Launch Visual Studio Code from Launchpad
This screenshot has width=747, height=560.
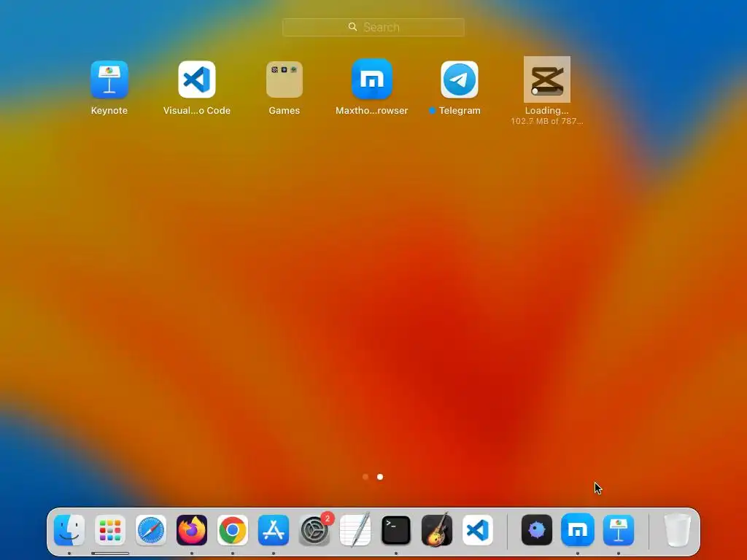(197, 79)
